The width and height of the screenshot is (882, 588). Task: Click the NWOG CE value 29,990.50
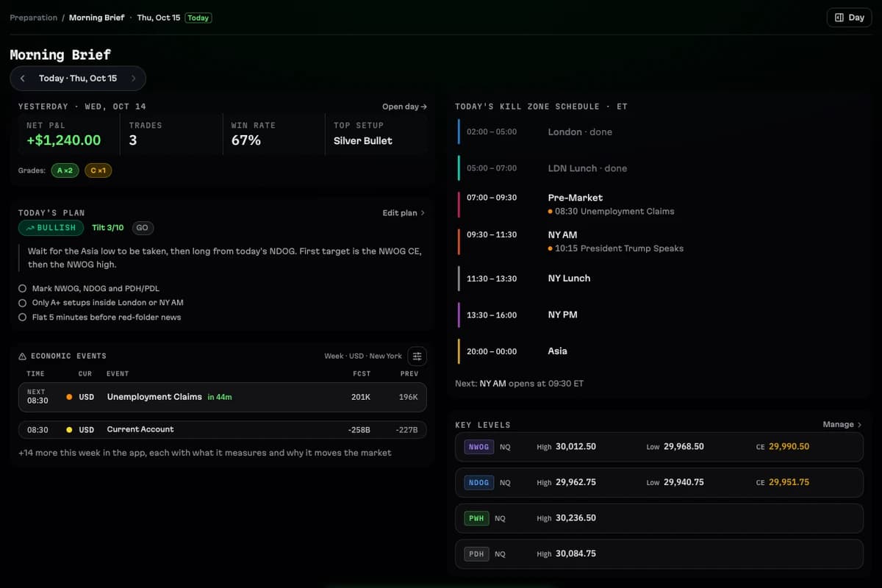[x=789, y=447]
